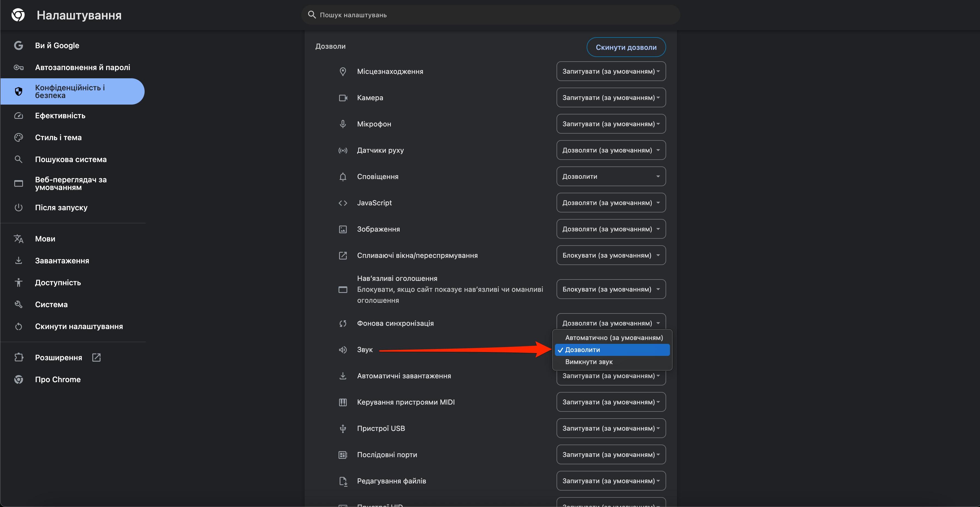The image size is (980, 507).
Task: Click the external link icon next to Розширення
Action: (x=96, y=358)
